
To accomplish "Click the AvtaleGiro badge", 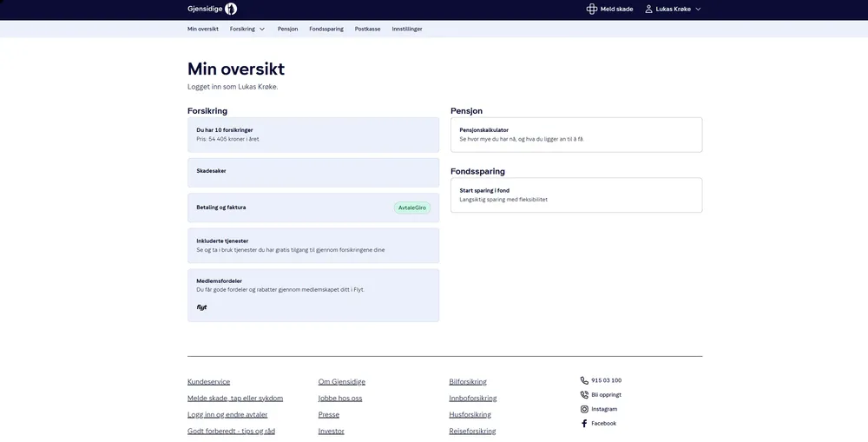I will (412, 208).
